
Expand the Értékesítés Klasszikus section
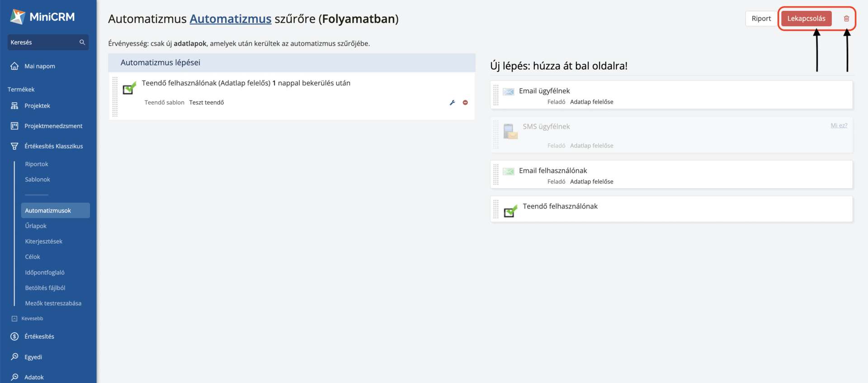pyautogui.click(x=53, y=146)
